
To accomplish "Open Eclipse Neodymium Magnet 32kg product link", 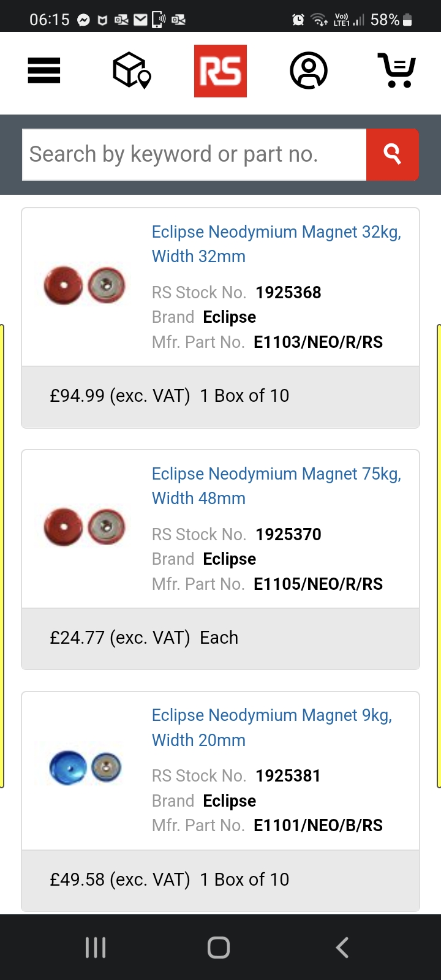I will tap(276, 244).
